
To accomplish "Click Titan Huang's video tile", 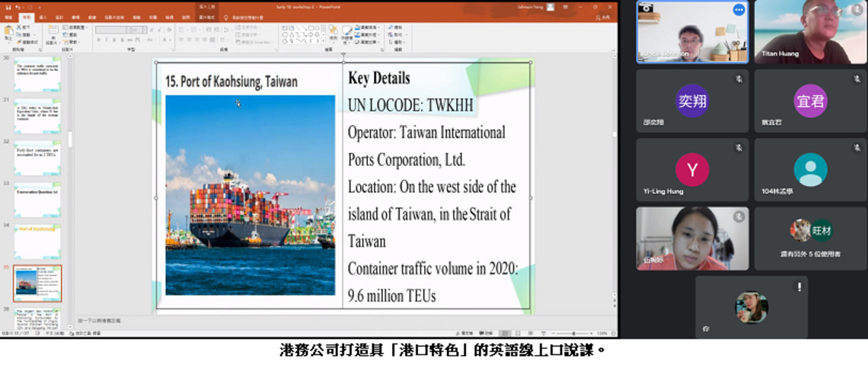I will tap(810, 32).
